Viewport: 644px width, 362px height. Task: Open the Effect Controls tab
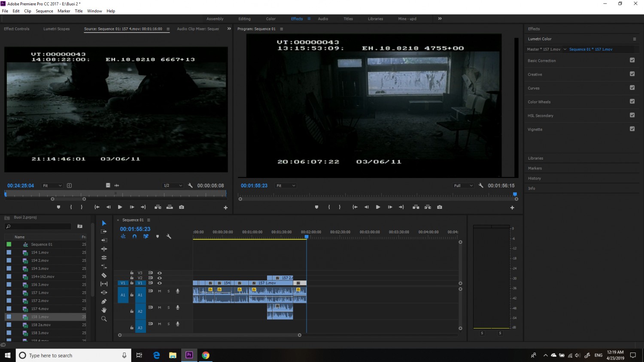17,29
